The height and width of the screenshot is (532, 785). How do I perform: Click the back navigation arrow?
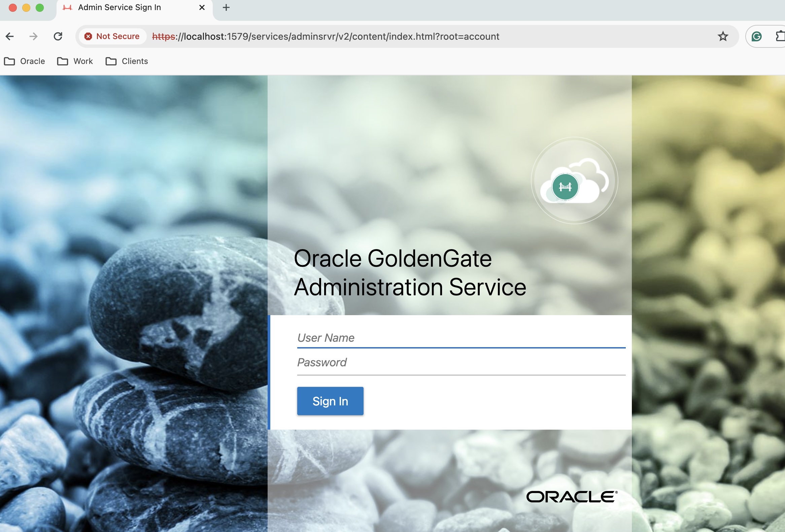9,36
